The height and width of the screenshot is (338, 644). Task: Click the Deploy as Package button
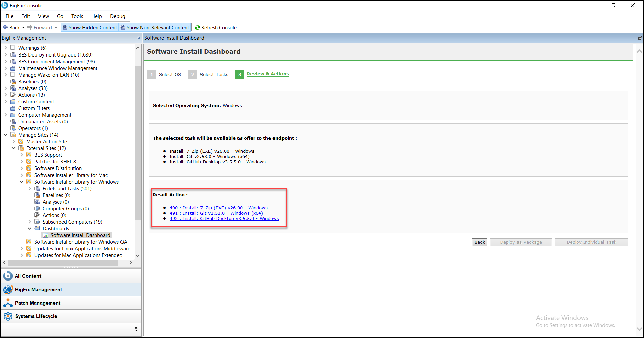coord(521,242)
